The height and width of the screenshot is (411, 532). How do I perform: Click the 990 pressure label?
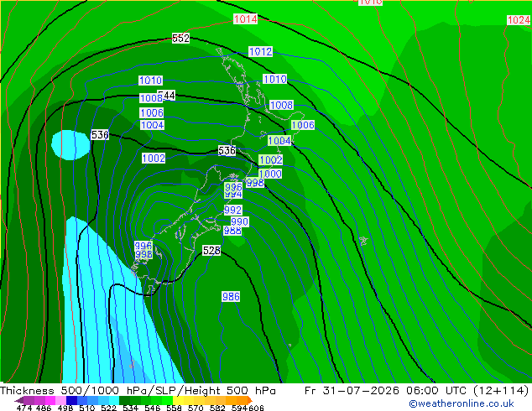coord(239,221)
